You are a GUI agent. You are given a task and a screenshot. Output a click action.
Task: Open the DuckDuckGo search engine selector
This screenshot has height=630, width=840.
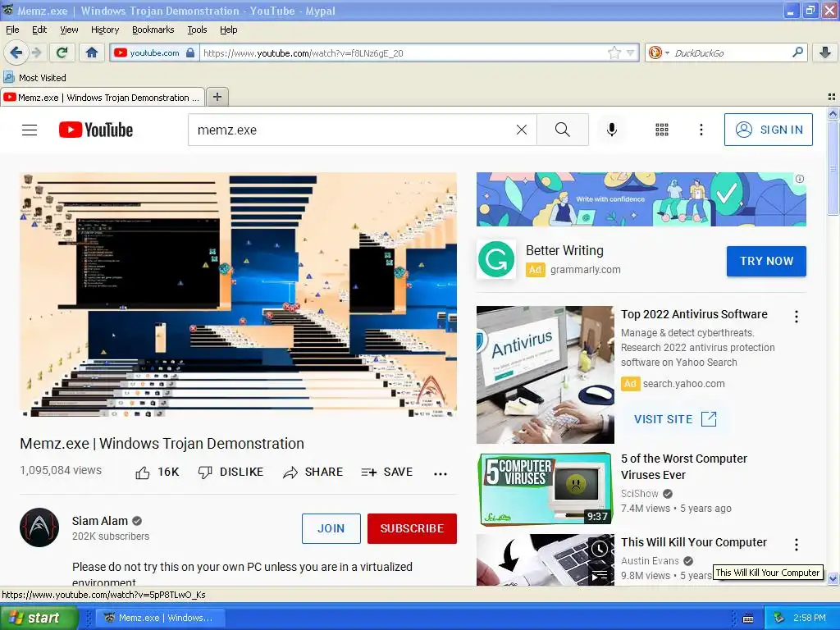[659, 52]
